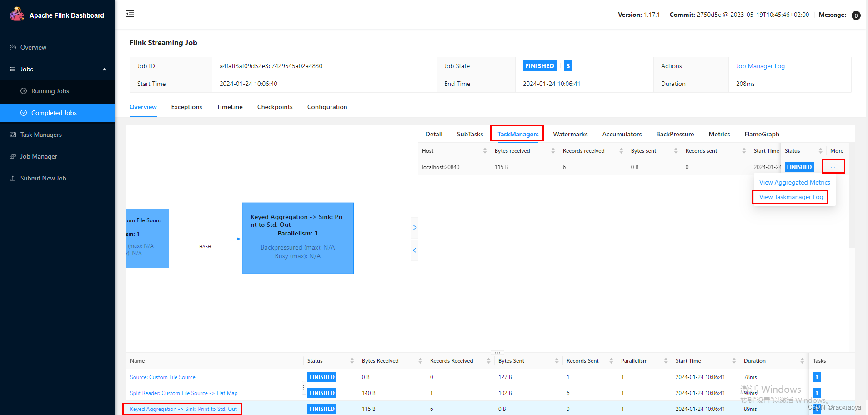The width and height of the screenshot is (868, 415).
Task: Click the Submit New Job upload icon
Action: pos(13,178)
